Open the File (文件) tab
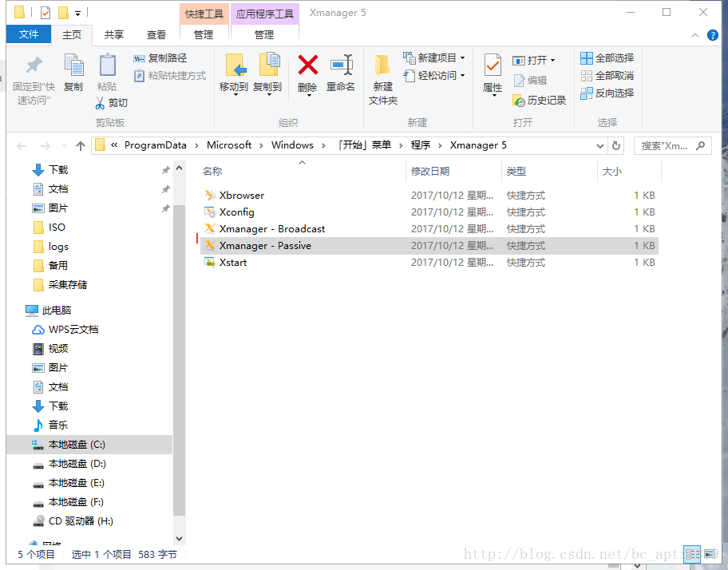 [x=29, y=34]
